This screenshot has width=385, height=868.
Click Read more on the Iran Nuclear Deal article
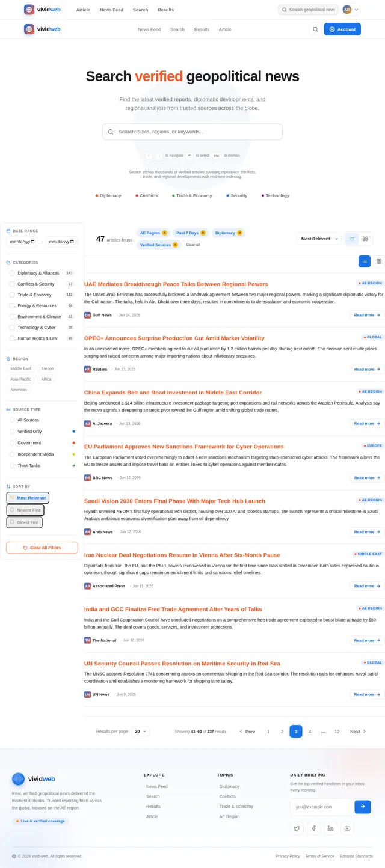tap(367, 586)
